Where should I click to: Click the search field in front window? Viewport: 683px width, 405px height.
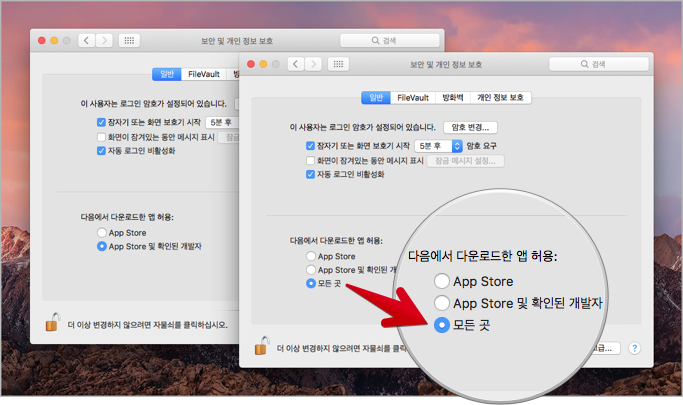click(x=599, y=64)
